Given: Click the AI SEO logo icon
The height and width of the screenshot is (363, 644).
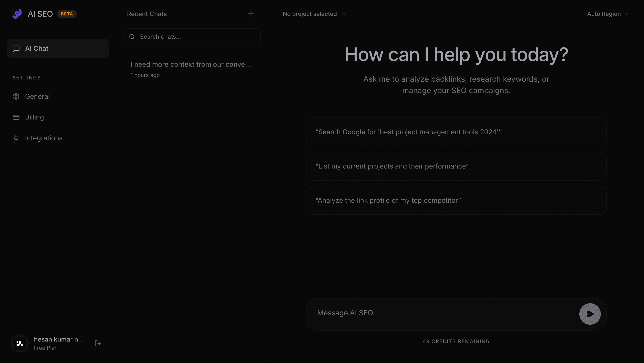Looking at the screenshot, I should pyautogui.click(x=17, y=14).
